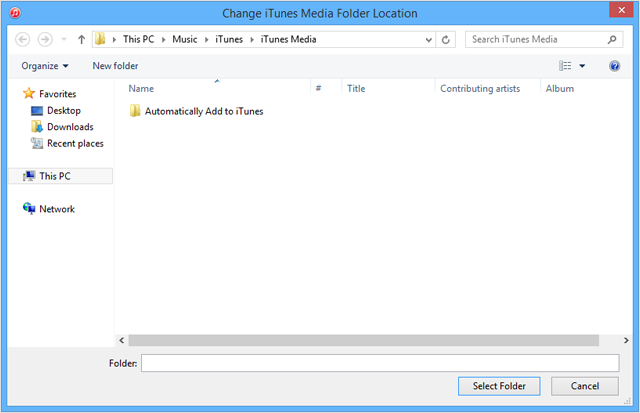Open Help with the question icon

pos(614,66)
